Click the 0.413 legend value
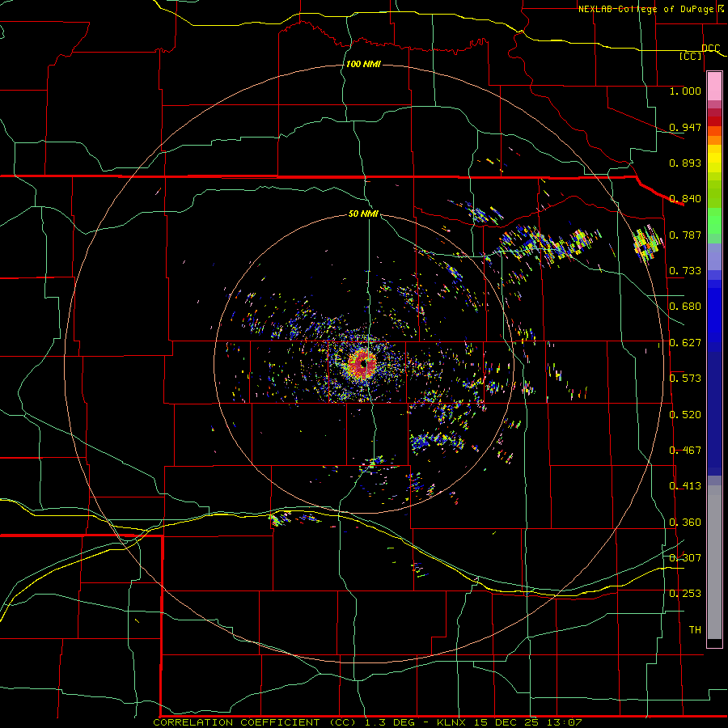 coord(685,486)
